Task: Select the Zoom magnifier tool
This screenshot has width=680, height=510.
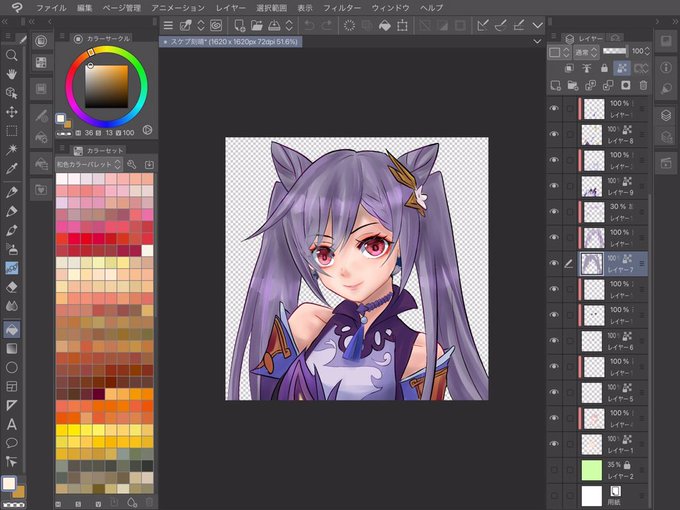Action: tap(12, 55)
